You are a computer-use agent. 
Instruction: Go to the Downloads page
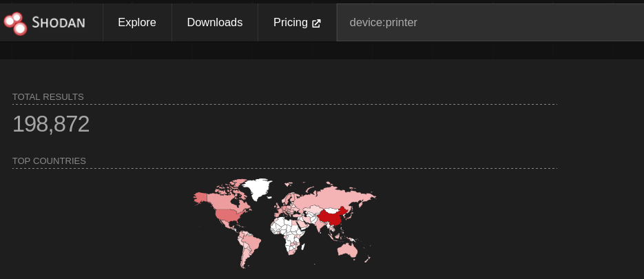(x=215, y=22)
